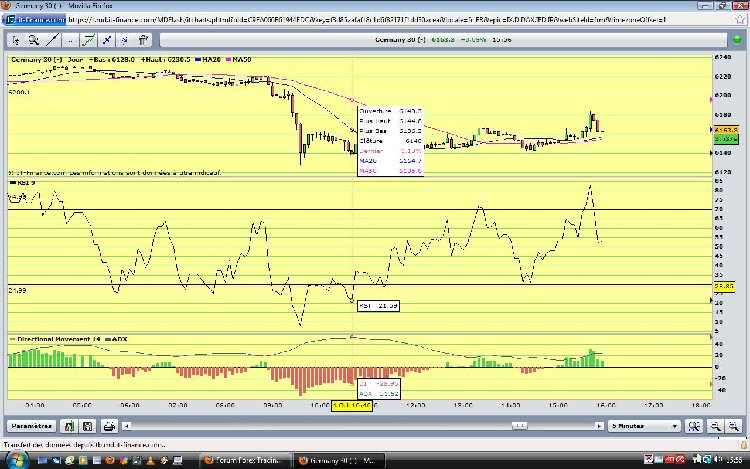Open the Windows Start menu orb
750x469 pixels.
(13, 459)
